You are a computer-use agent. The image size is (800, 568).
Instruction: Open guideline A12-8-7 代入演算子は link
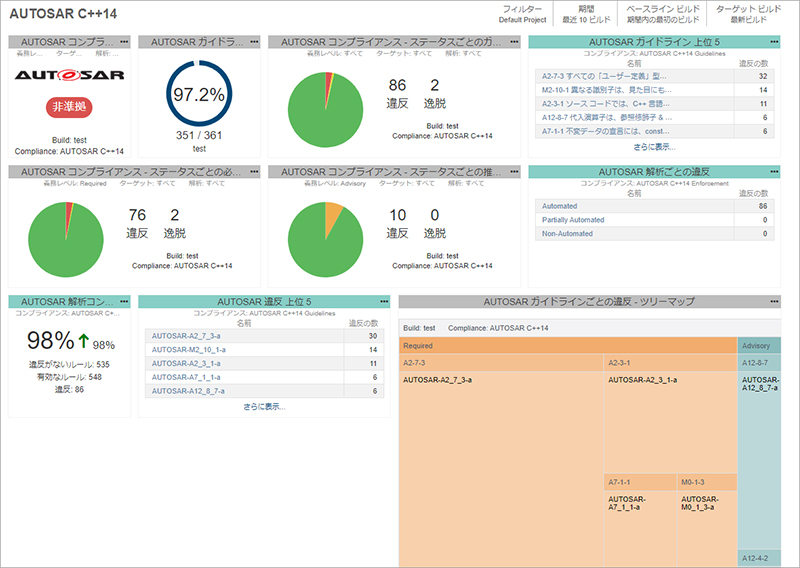(607, 117)
